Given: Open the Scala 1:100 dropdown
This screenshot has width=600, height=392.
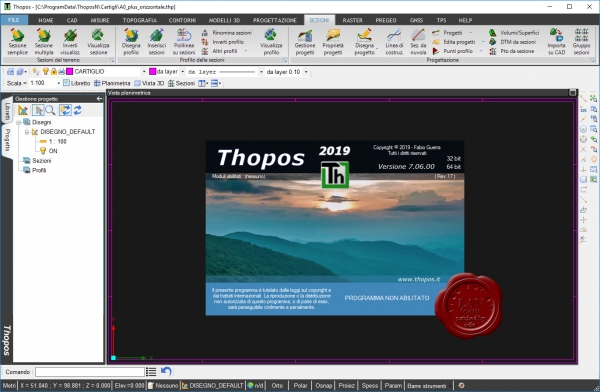Looking at the screenshot, I should pyautogui.click(x=59, y=83).
